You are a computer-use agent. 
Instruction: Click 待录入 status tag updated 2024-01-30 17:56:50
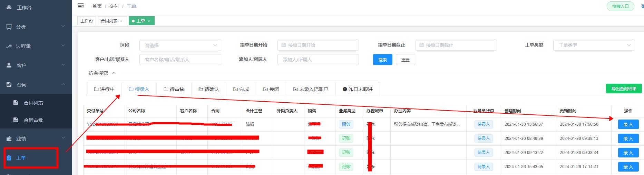click(484, 124)
